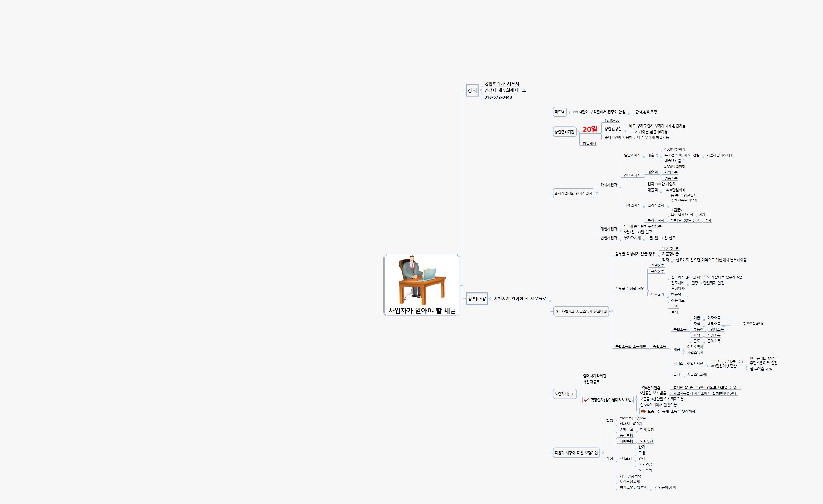Image resolution: width=823 pixels, height=504 pixels.
Task: Collapse the 사업개시(1.1) topic branch
Action: [x=579, y=394]
